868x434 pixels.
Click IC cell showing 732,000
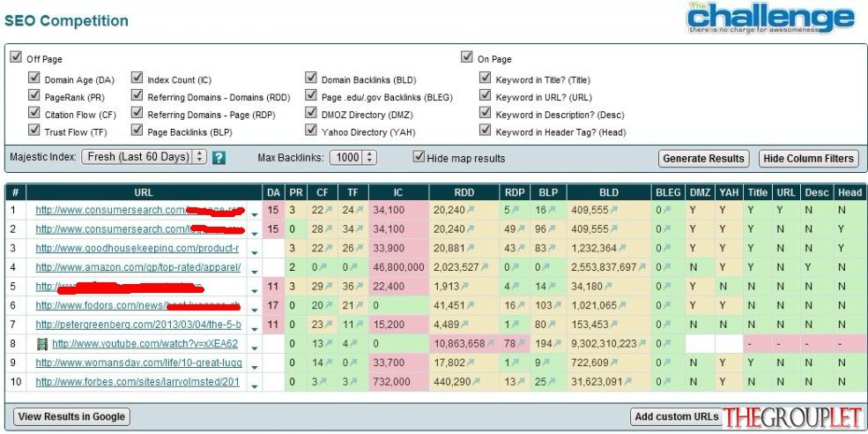tap(398, 382)
